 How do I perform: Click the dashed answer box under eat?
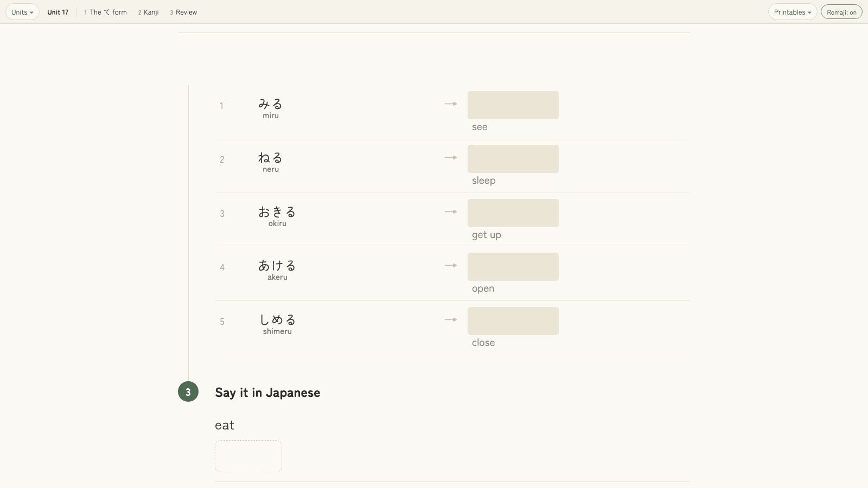coord(248,456)
